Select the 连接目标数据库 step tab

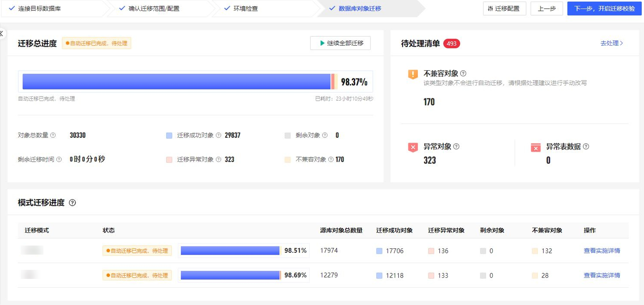point(40,8)
